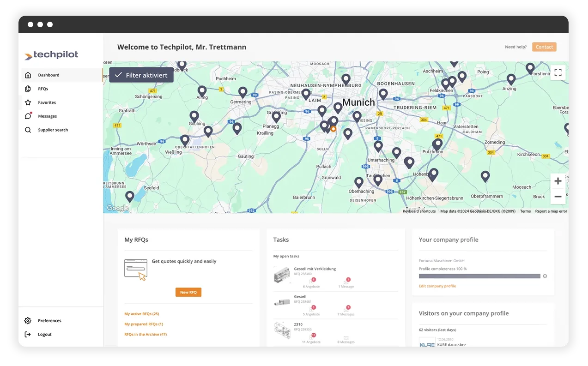The image size is (588, 366).
Task: Open the Gestell mit Verkleidung task thumbnail
Action: pyautogui.click(x=281, y=276)
